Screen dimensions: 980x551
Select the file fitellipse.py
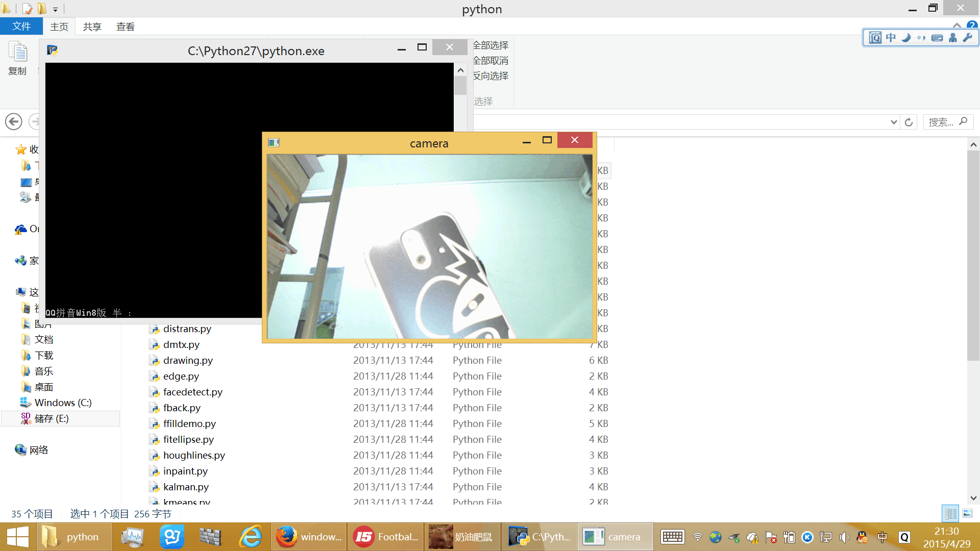[x=188, y=440]
